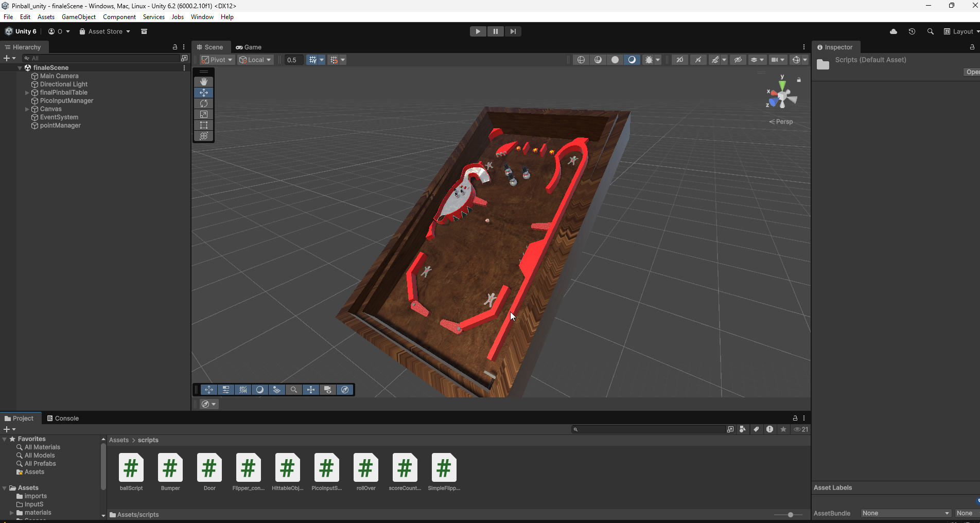The width and height of the screenshot is (980, 523).
Task: Switch to the Game tab
Action: (249, 47)
